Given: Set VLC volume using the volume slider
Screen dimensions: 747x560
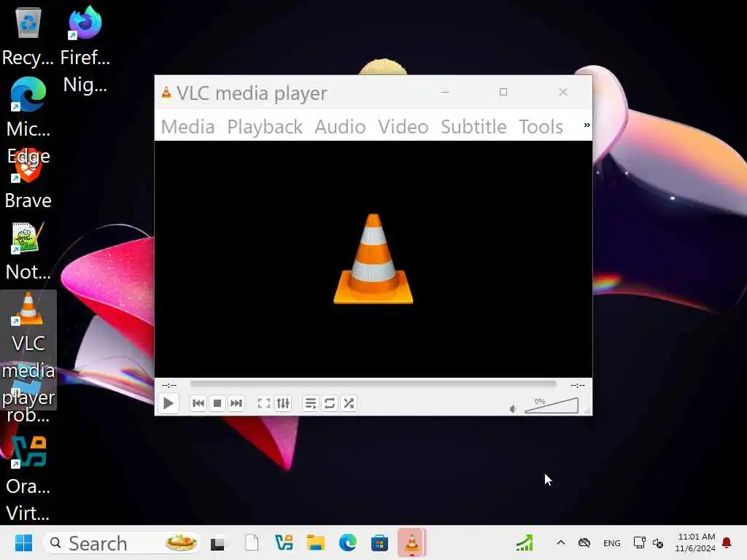Looking at the screenshot, I should [x=551, y=405].
